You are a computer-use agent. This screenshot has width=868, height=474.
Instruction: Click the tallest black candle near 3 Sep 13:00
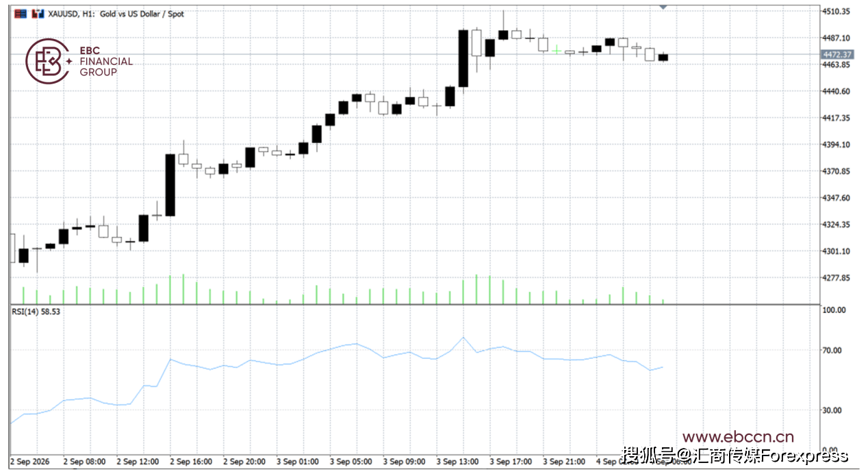point(463,58)
